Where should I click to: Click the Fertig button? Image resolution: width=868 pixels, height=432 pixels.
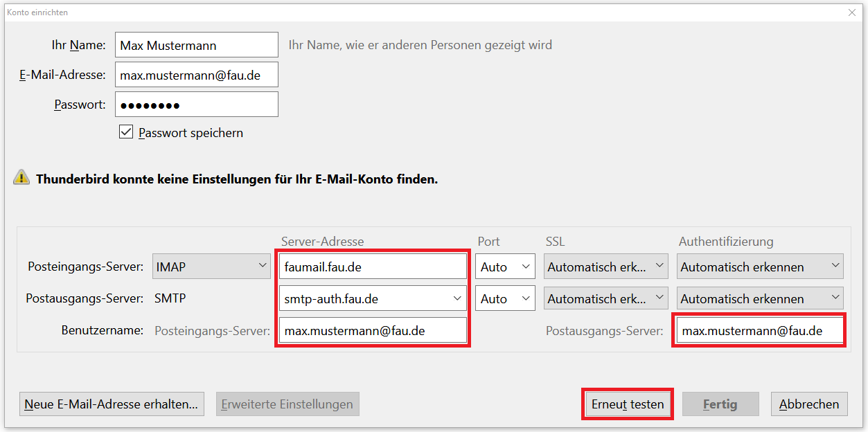pyautogui.click(x=720, y=404)
